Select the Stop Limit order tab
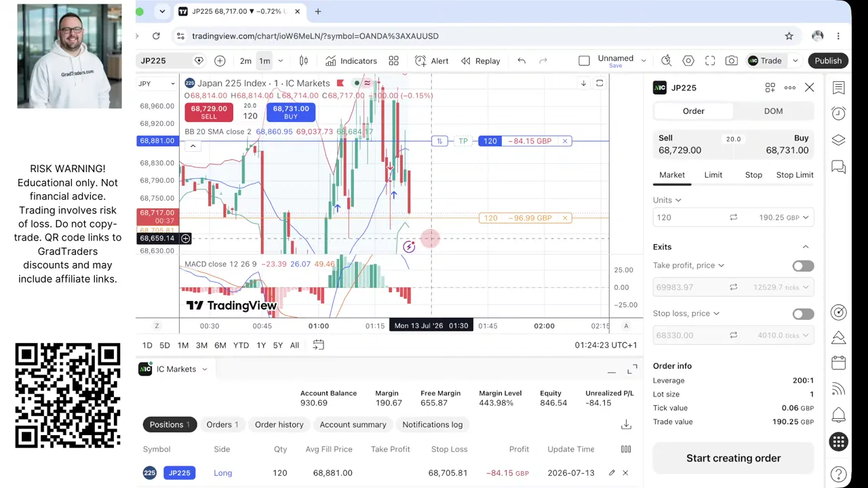Viewport: 868px width, 488px height. coord(795,175)
